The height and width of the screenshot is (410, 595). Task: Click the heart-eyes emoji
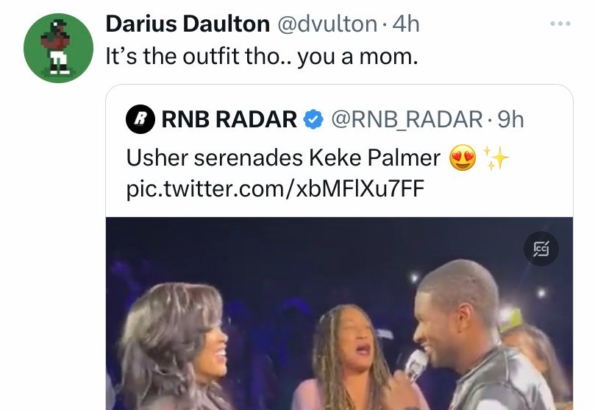(x=463, y=158)
